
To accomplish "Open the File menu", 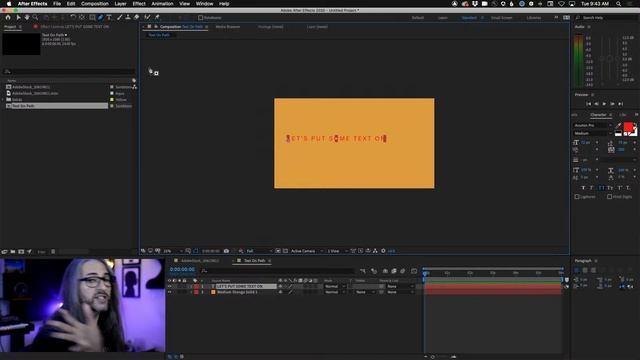I will coord(57,4).
